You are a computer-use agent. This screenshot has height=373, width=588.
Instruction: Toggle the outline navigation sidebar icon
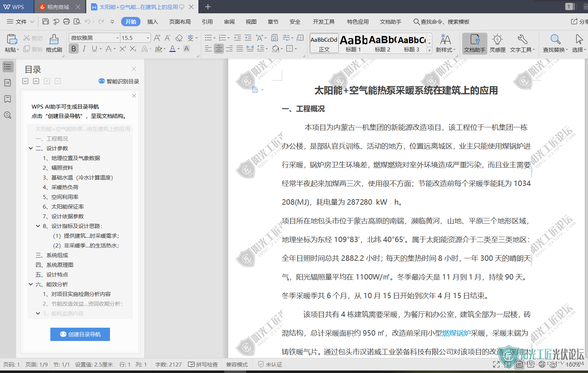tap(8, 67)
